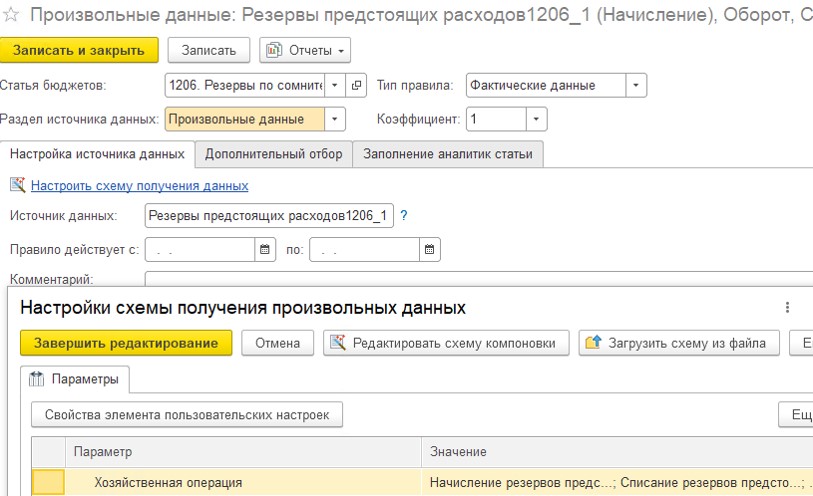Screen dimensions: 813x496
Task: Click the Тип правила field Фактические данные
Action: point(546,85)
